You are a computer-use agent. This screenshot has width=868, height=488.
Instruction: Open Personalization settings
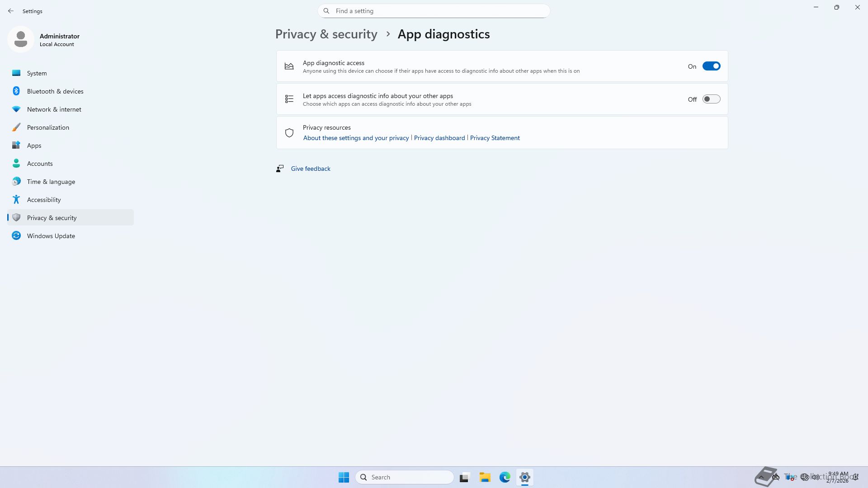click(48, 127)
